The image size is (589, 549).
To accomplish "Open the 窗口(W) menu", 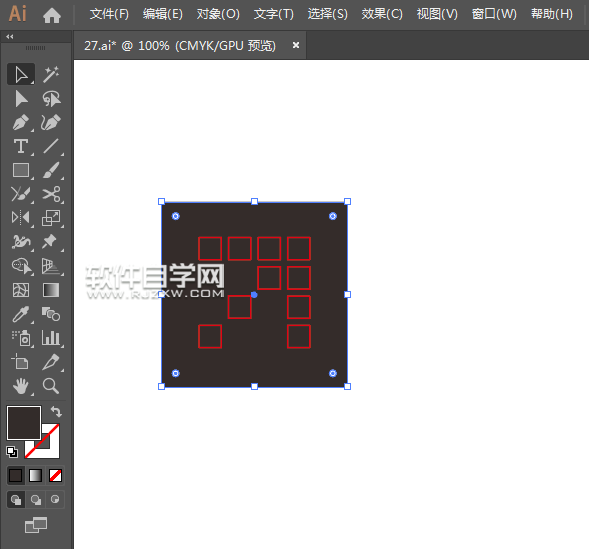I will [494, 14].
